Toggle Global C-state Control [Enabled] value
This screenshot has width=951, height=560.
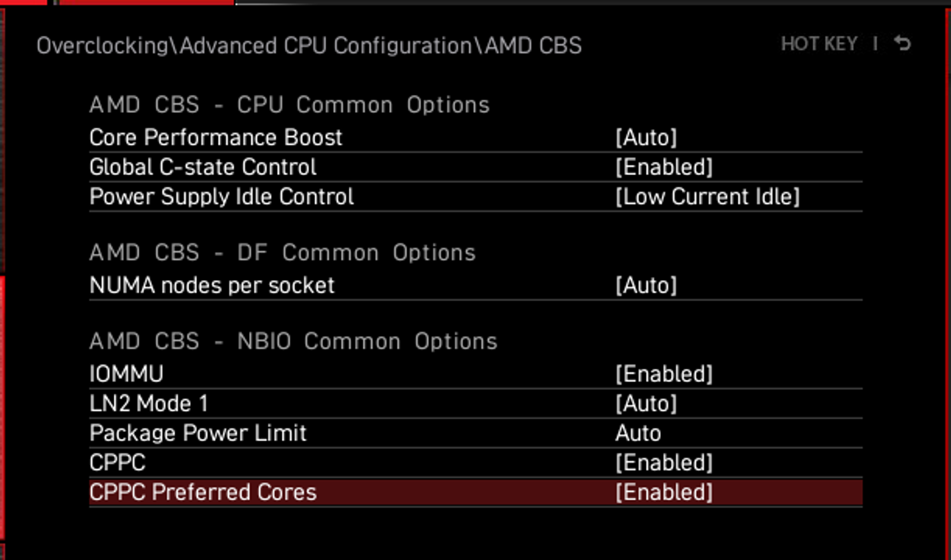pyautogui.click(x=664, y=168)
